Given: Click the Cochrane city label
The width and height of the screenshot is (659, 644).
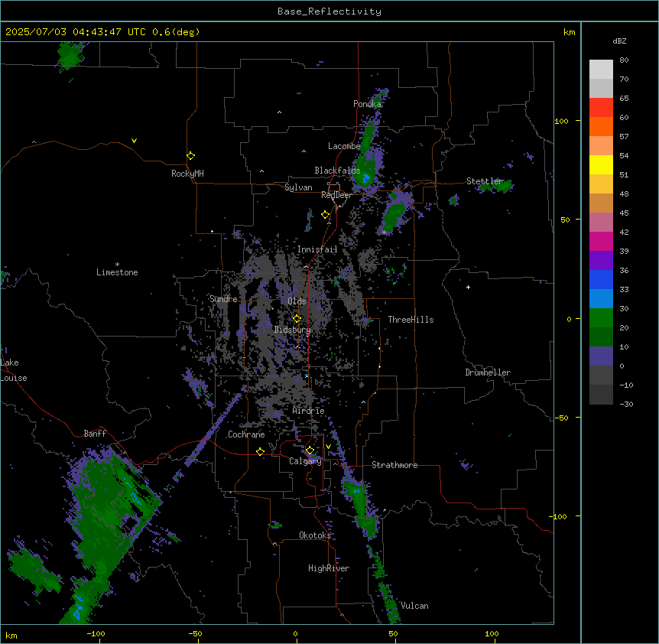Looking at the screenshot, I should (x=246, y=434).
